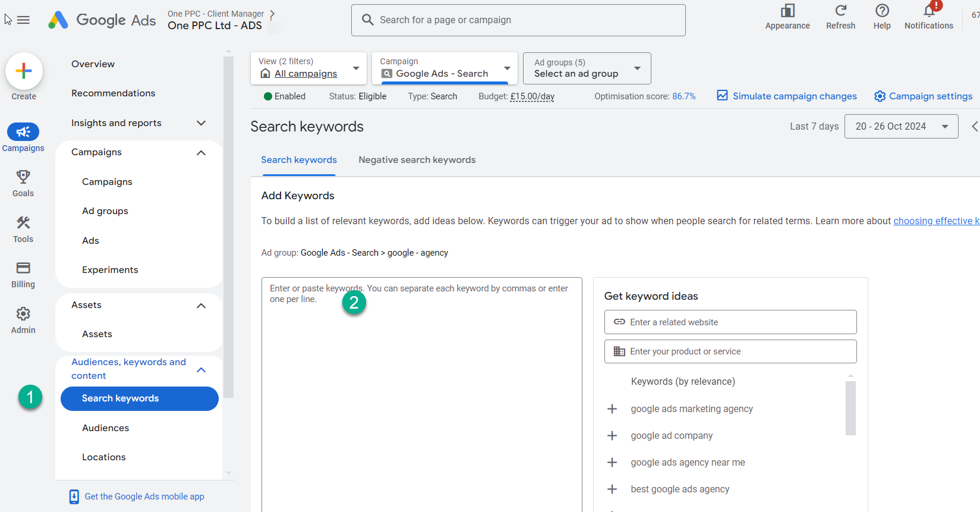Collapse the Campaigns sidebar section
Viewport: 980px width, 512px height.
click(201, 153)
